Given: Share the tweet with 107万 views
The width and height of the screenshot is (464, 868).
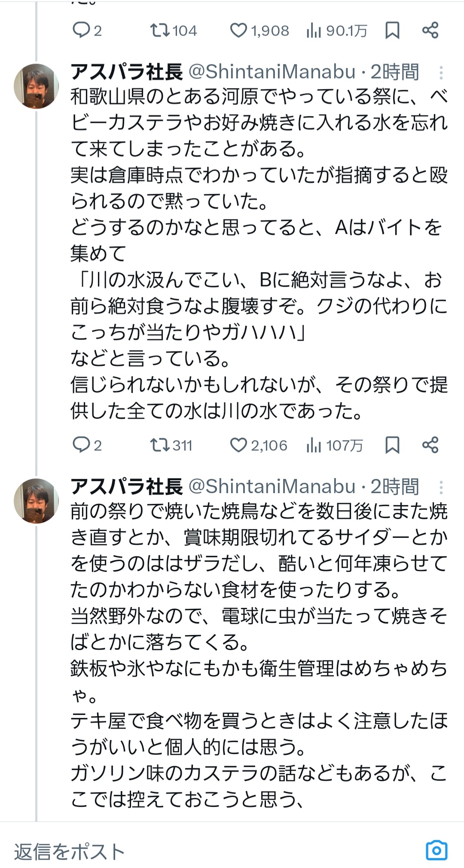Looking at the screenshot, I should (x=430, y=445).
